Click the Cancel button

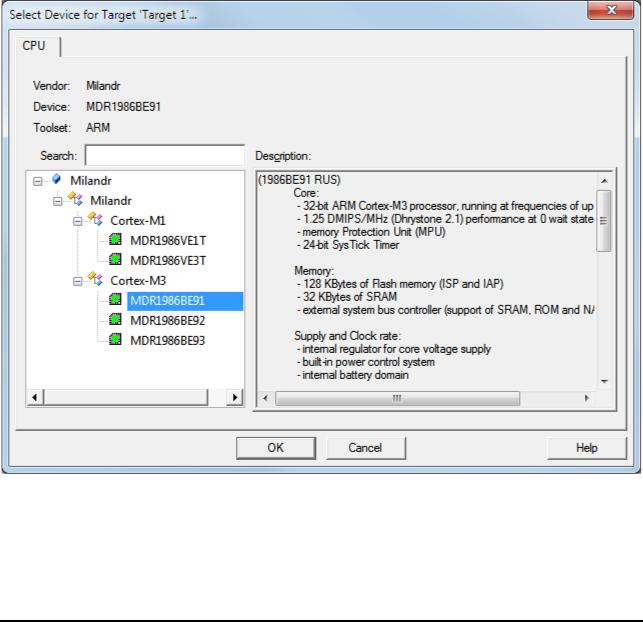365,448
